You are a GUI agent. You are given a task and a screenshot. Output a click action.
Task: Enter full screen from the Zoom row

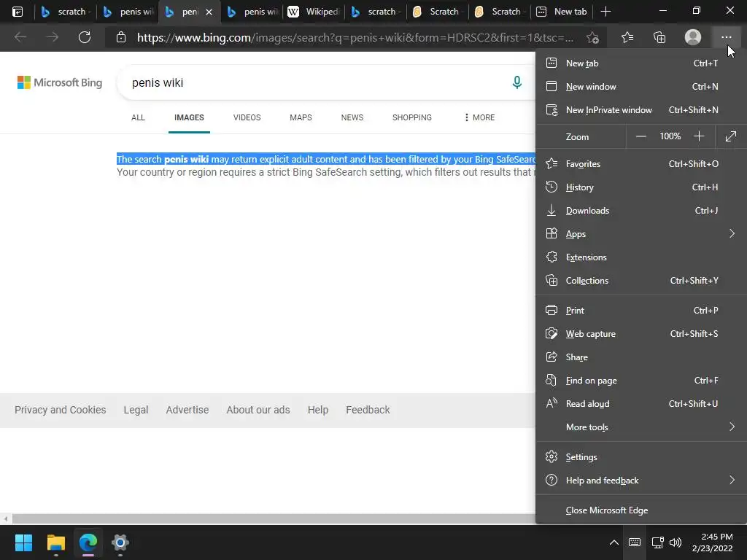(x=731, y=136)
